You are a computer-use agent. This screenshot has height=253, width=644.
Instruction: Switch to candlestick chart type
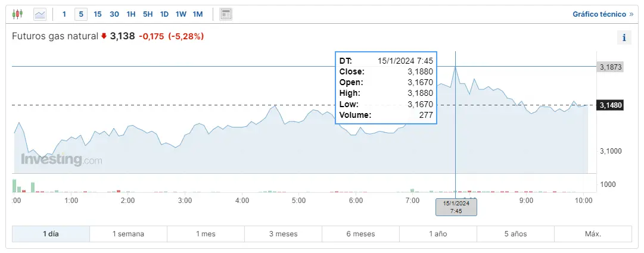tap(18, 14)
